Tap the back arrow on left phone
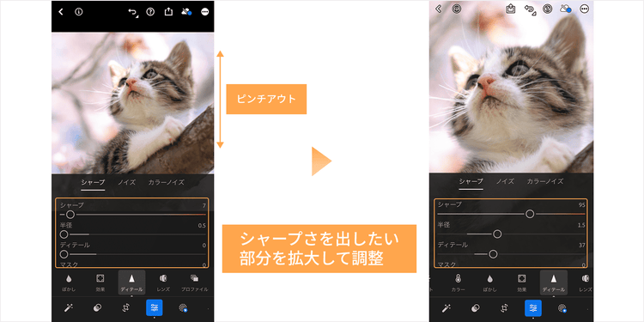The height and width of the screenshot is (322, 644). 61,12
